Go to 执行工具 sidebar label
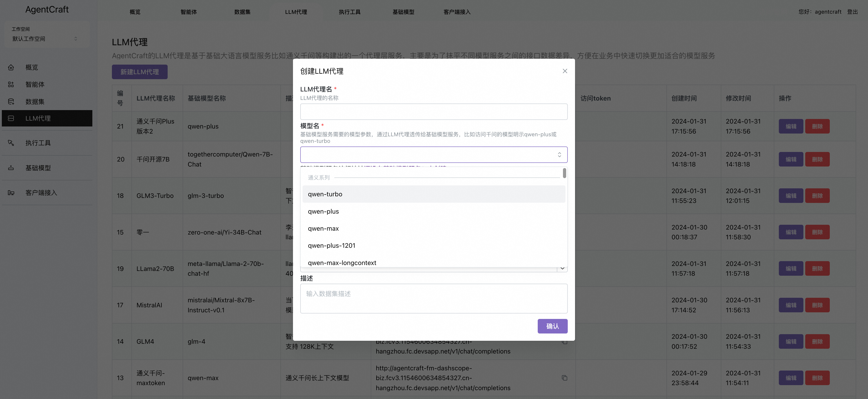Image resolution: width=868 pixels, height=399 pixels. click(x=38, y=143)
